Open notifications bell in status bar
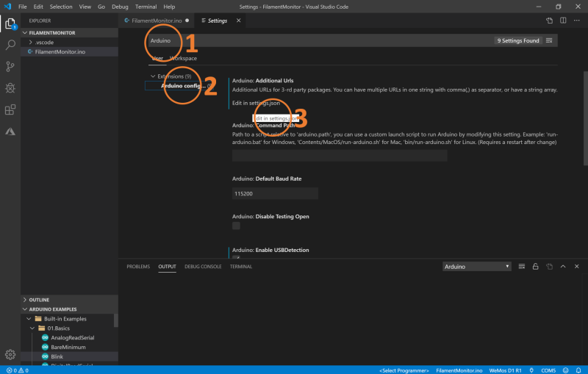Image resolution: width=588 pixels, height=374 pixels. click(x=578, y=370)
